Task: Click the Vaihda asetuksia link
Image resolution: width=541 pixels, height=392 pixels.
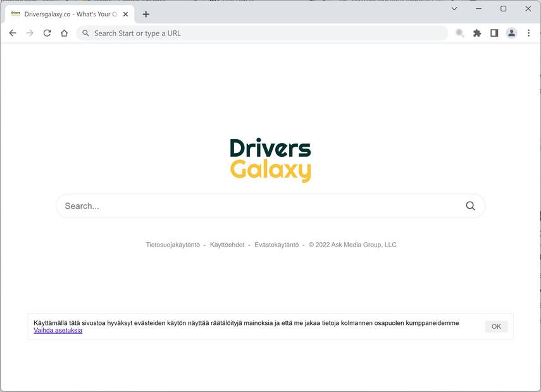Action: click(x=58, y=330)
